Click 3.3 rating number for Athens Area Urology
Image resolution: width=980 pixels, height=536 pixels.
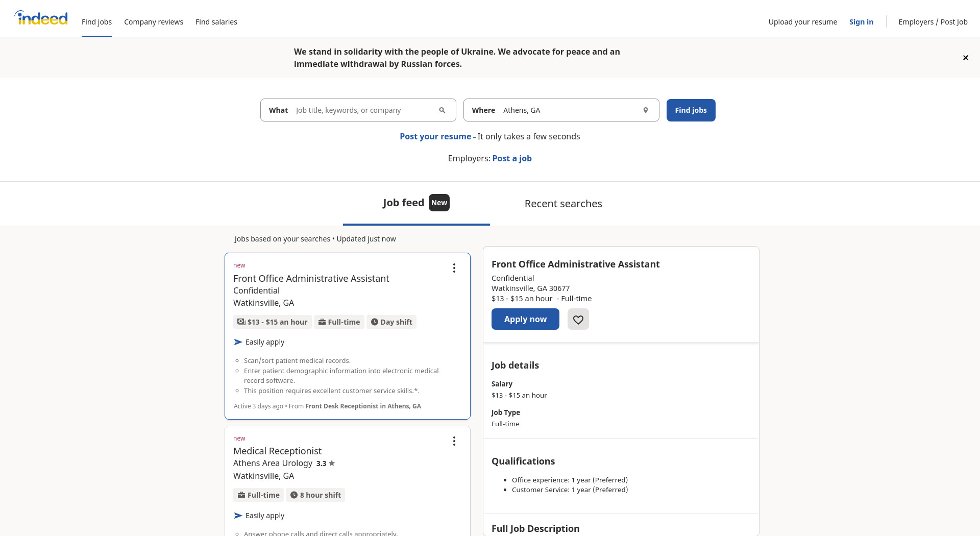(x=321, y=464)
